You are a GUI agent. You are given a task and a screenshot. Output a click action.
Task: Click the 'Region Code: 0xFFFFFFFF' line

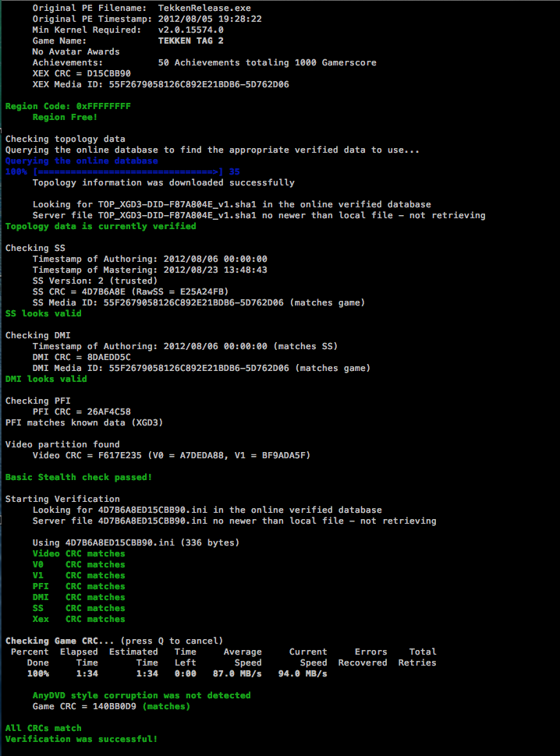tap(68, 106)
